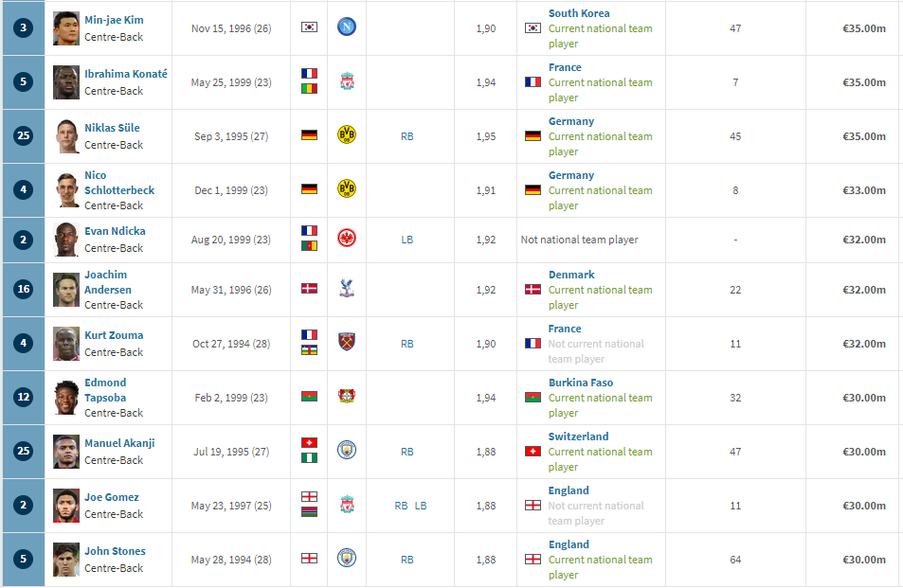Click John Stones's €30.00m market value

click(864, 560)
